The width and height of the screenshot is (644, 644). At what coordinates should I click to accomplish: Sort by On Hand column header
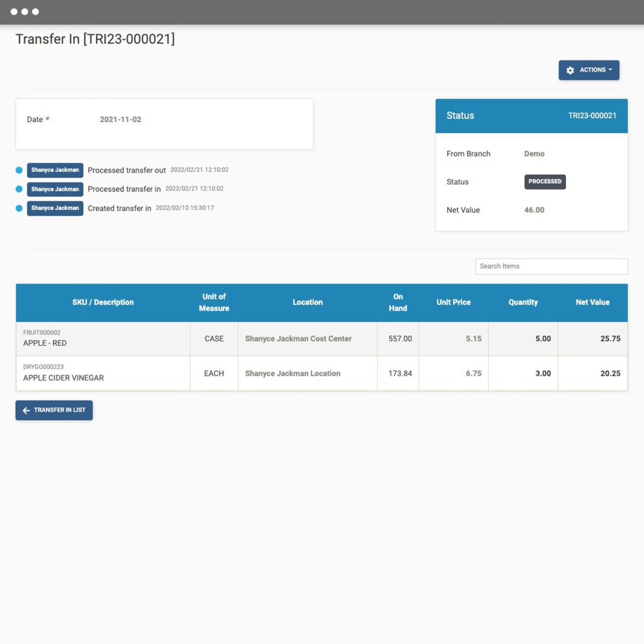pos(398,303)
